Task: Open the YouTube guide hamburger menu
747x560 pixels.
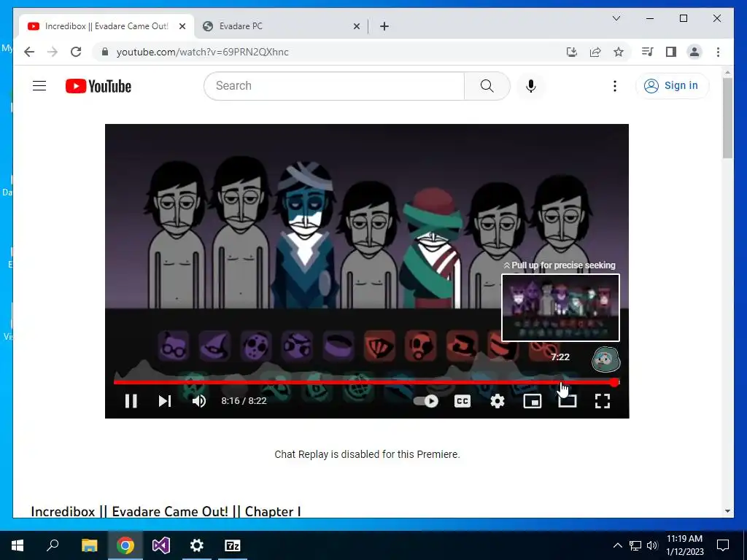Action: pos(39,86)
